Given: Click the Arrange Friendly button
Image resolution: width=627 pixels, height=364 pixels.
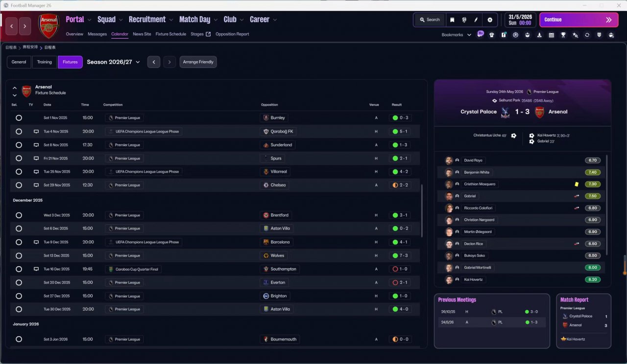Looking at the screenshot, I should point(198,62).
